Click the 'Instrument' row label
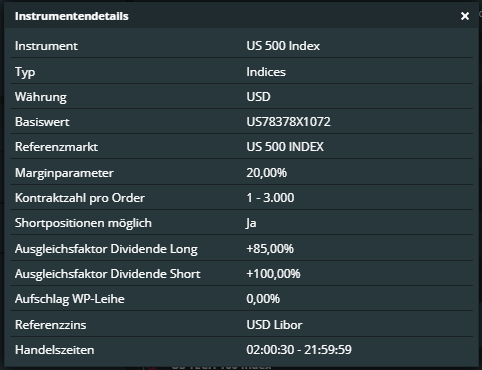Screen dimensions: 482x370 [x=46, y=46]
